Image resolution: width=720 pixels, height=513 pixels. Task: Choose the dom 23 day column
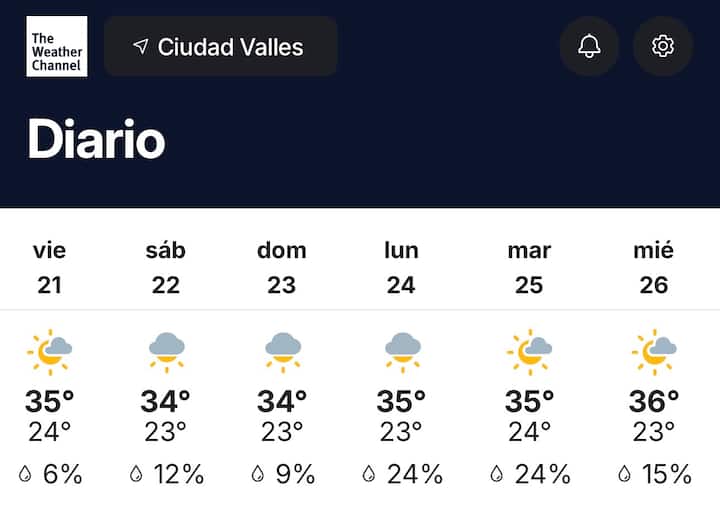tap(281, 268)
